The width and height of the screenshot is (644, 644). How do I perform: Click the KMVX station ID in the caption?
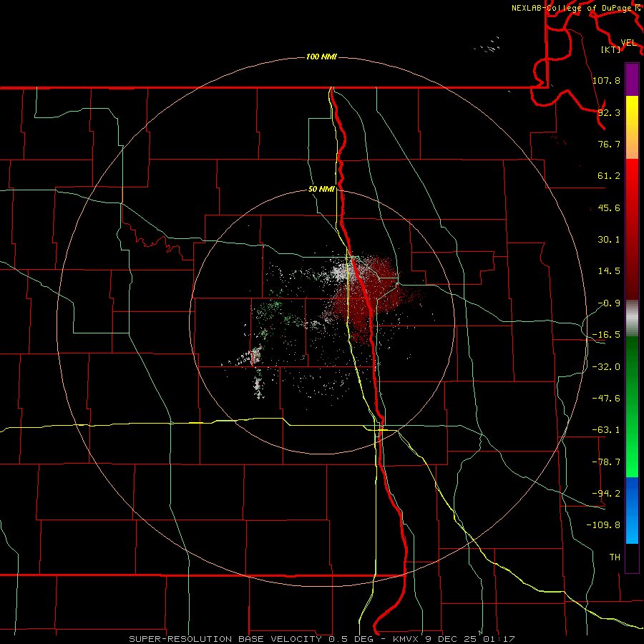tap(406, 639)
